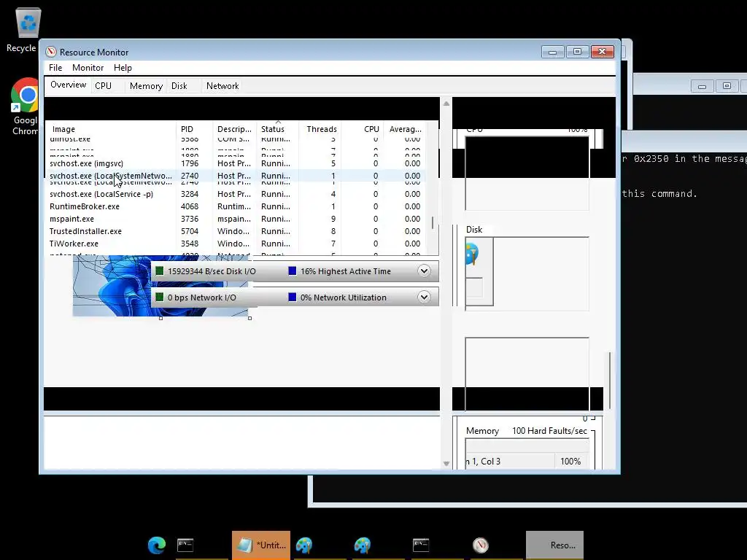Minimize the background window behind Resource Monitor
The width and height of the screenshot is (747, 560).
click(x=702, y=86)
